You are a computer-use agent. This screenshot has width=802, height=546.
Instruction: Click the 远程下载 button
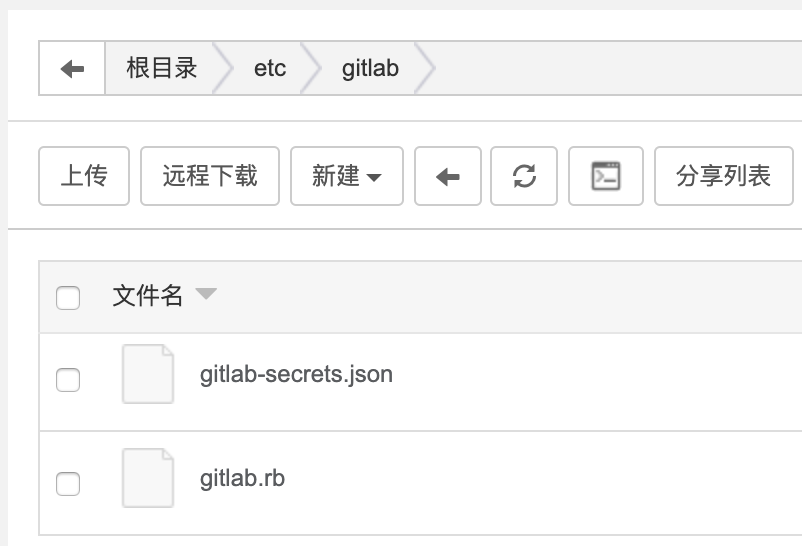210,177
